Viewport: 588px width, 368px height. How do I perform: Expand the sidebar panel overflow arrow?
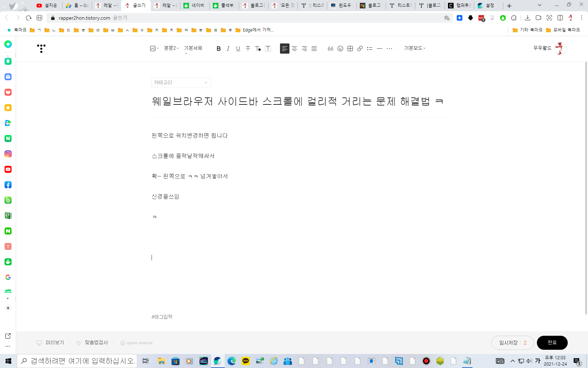tap(8, 299)
